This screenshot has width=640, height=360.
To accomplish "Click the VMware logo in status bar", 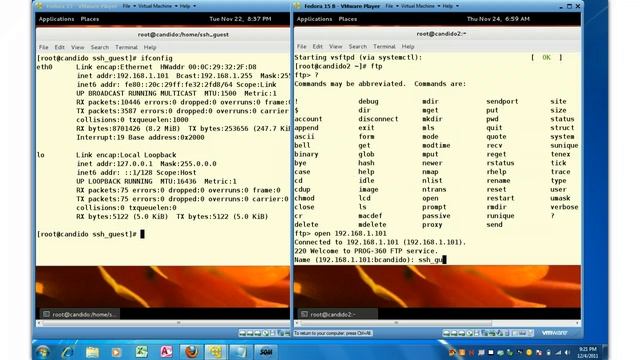I will tap(554, 333).
